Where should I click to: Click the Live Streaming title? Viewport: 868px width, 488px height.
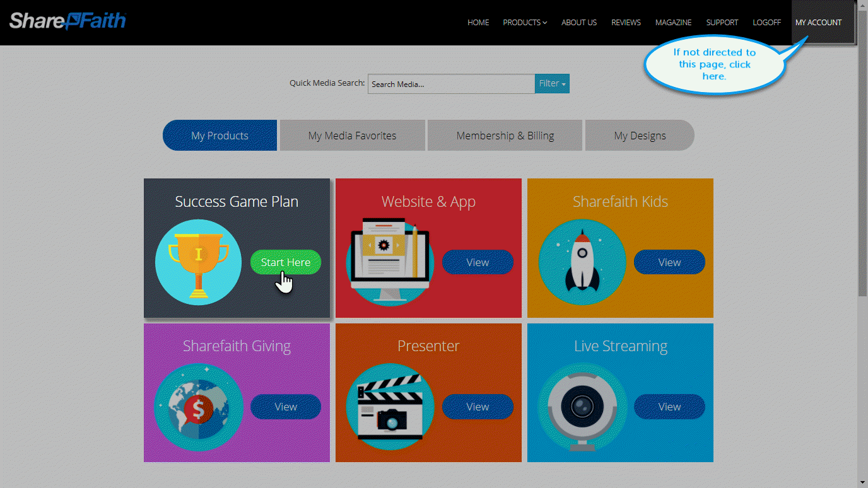coord(621,346)
